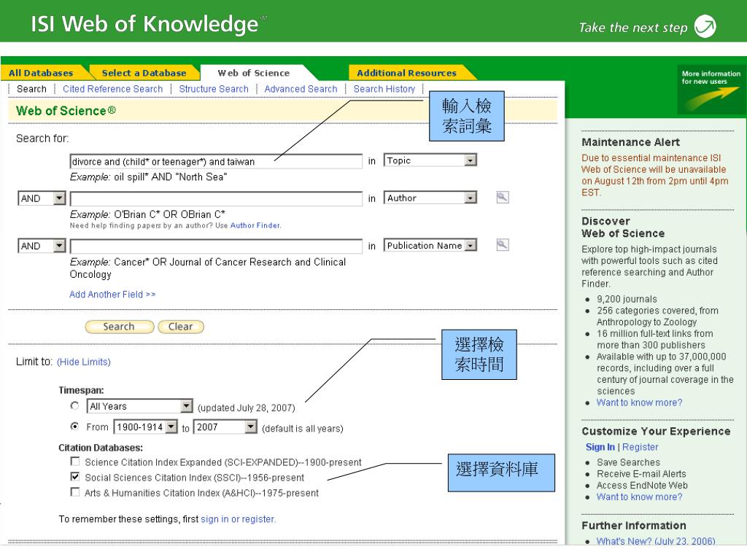This screenshot has height=560, width=747.
Task: Uncheck Social Sciences Citation Index checkbox
Action: click(75, 476)
